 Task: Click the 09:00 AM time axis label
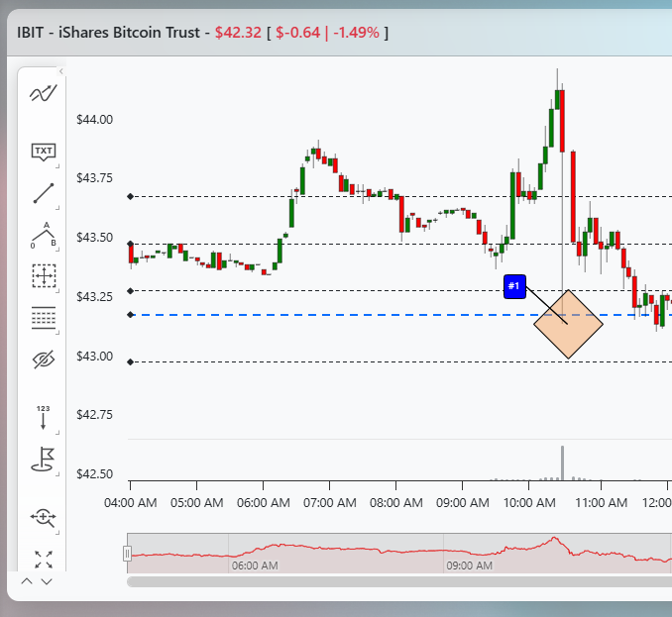click(x=463, y=503)
